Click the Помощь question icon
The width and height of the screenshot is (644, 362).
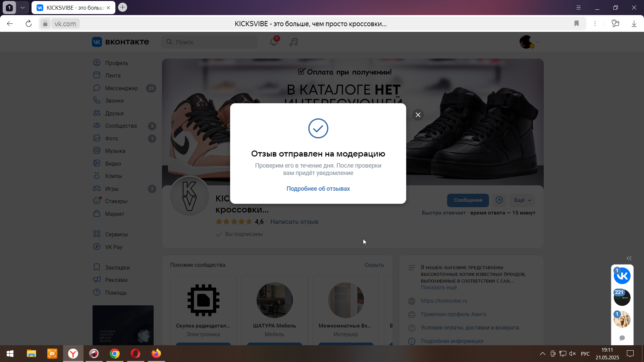[97, 292]
